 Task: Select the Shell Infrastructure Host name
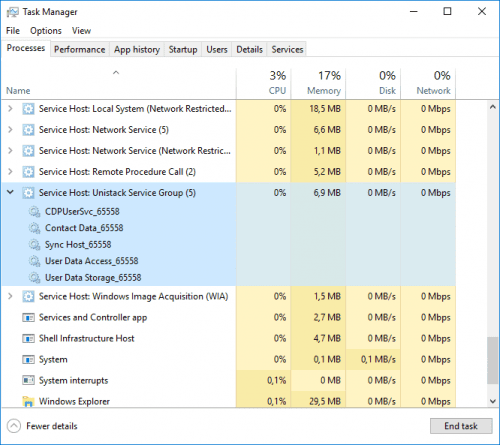tap(87, 339)
